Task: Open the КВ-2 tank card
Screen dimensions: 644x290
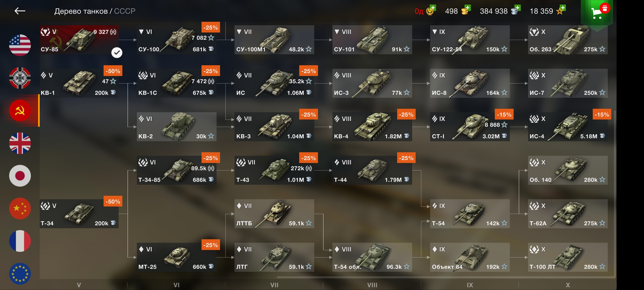Action: (x=177, y=127)
